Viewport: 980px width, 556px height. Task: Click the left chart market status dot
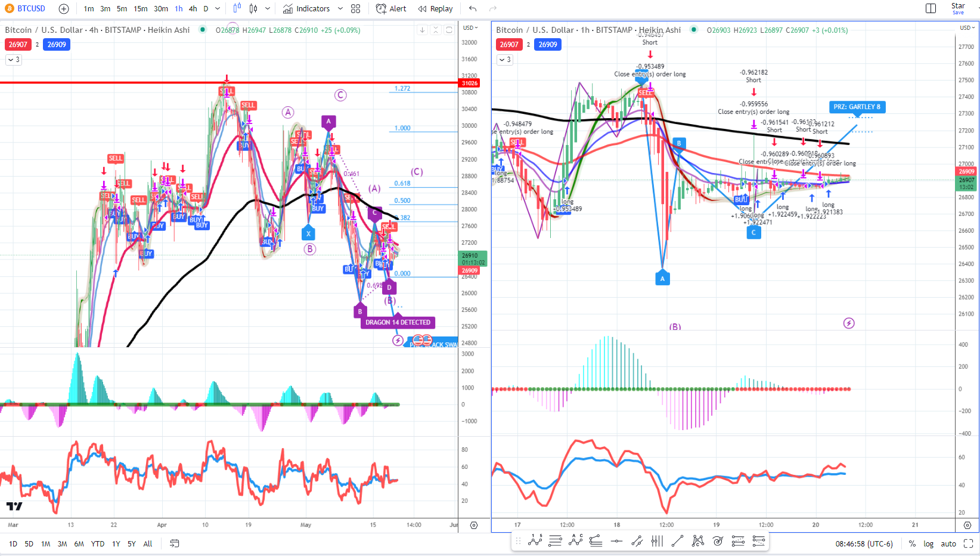(x=203, y=29)
